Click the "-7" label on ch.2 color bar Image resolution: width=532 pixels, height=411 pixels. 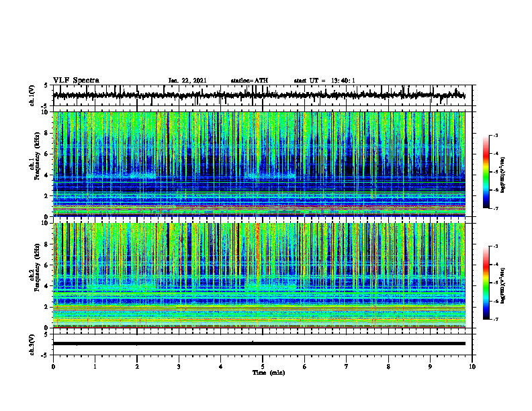[496, 320]
